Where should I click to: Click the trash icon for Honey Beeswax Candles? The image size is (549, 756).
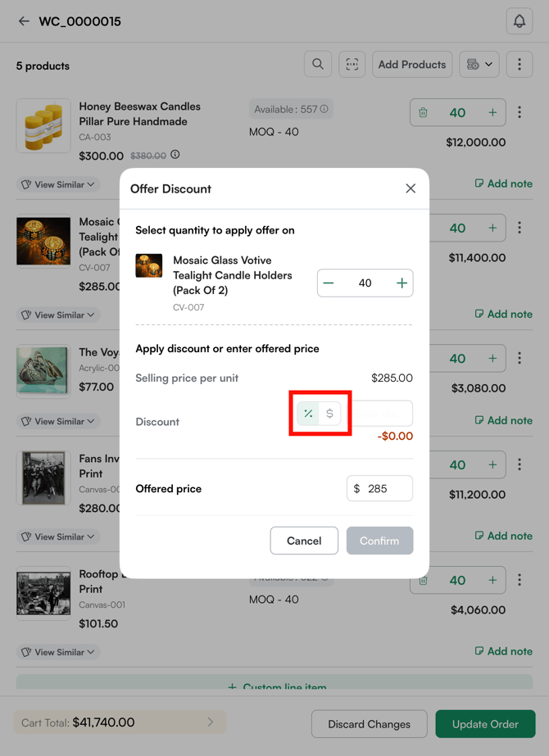(x=423, y=112)
